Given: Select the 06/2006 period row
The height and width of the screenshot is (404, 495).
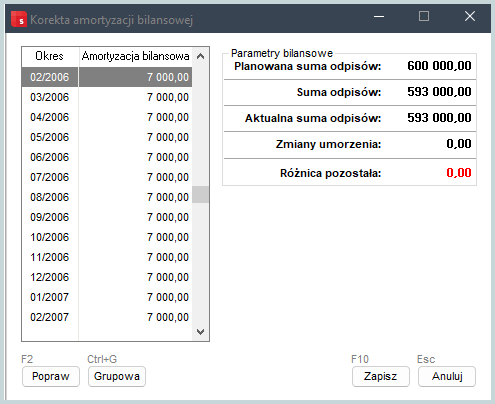Looking at the screenshot, I should point(107,157).
